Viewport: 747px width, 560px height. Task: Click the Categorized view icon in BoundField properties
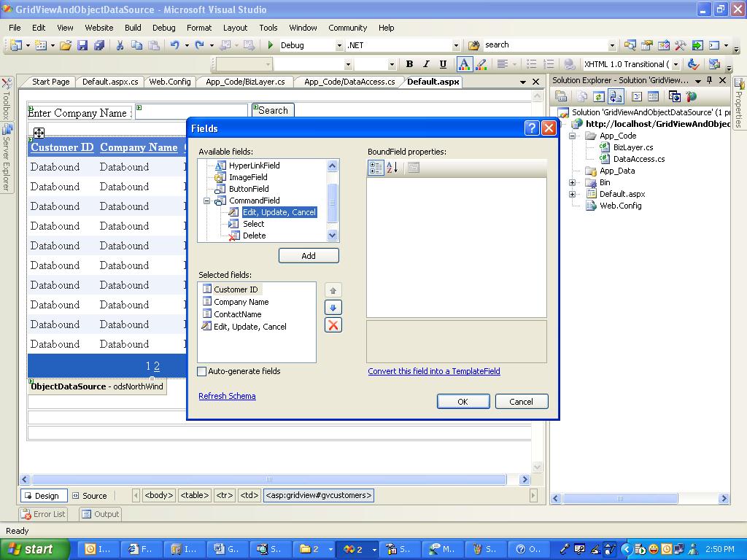376,168
